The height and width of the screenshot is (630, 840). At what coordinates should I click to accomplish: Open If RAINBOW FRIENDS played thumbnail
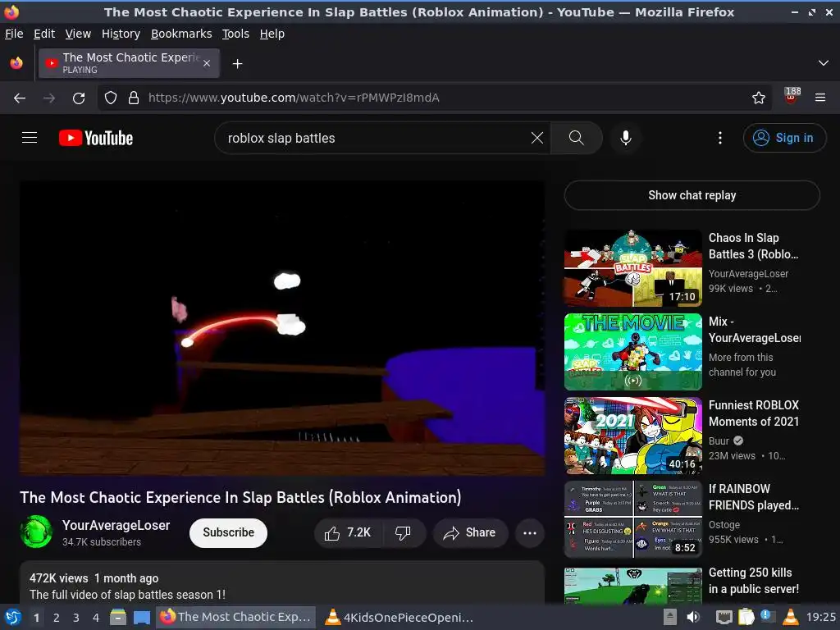tap(632, 519)
